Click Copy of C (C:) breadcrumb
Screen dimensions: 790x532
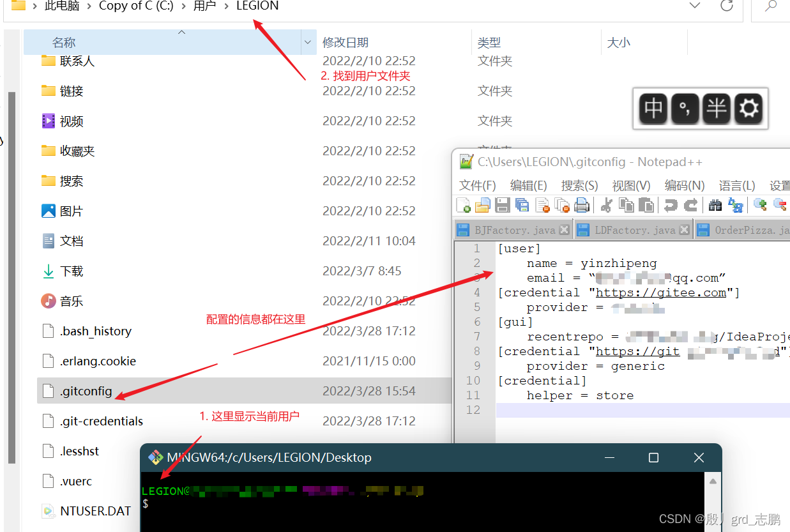point(136,6)
